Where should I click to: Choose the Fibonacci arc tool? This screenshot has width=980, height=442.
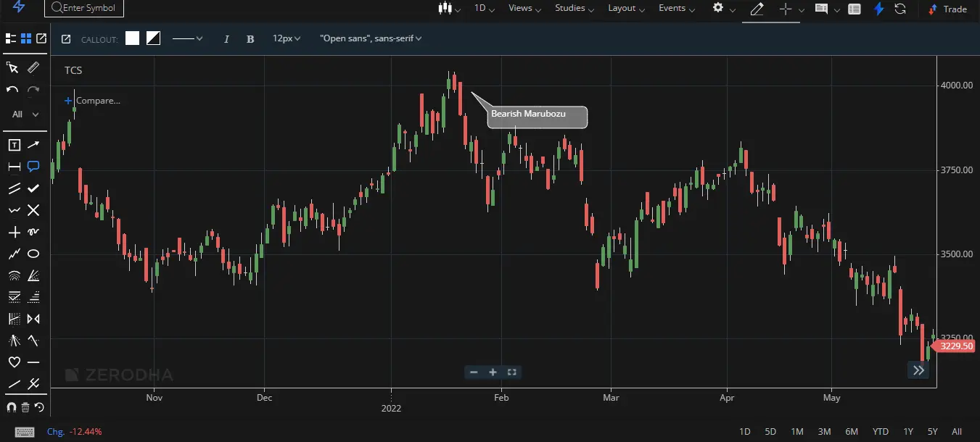tap(14, 275)
